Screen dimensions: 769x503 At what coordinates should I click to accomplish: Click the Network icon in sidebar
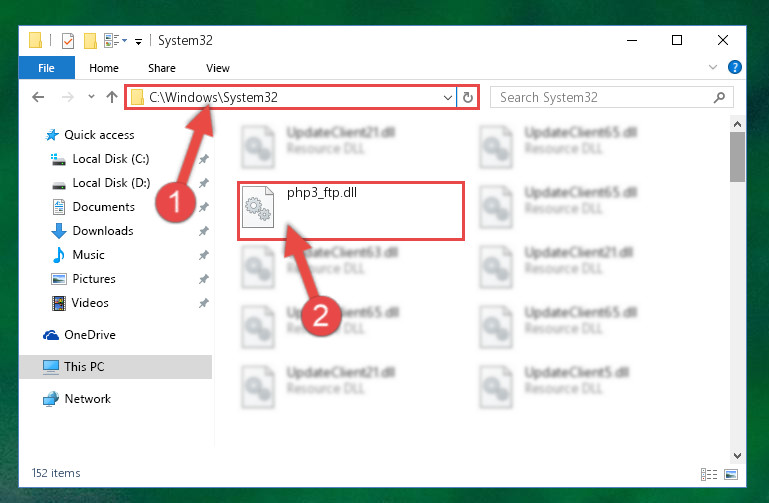click(x=51, y=399)
